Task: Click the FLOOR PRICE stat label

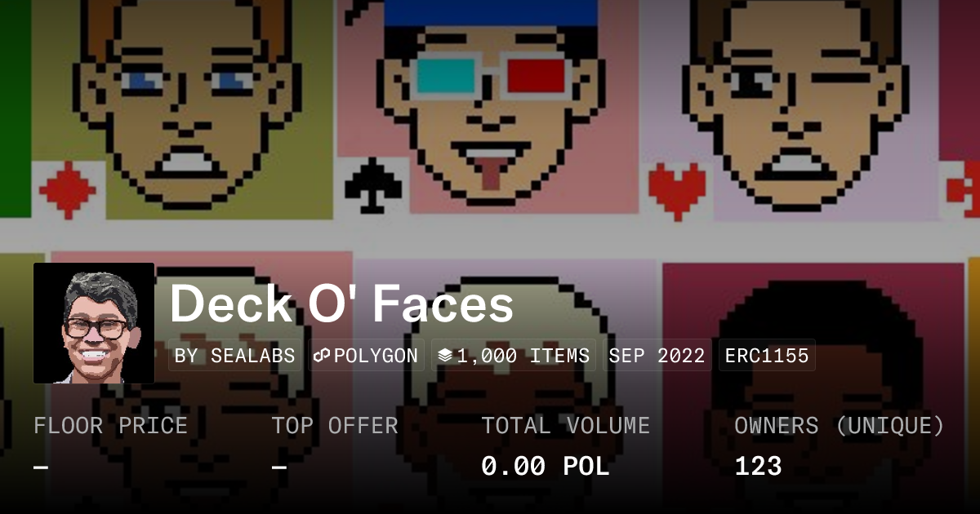Action: 110,426
